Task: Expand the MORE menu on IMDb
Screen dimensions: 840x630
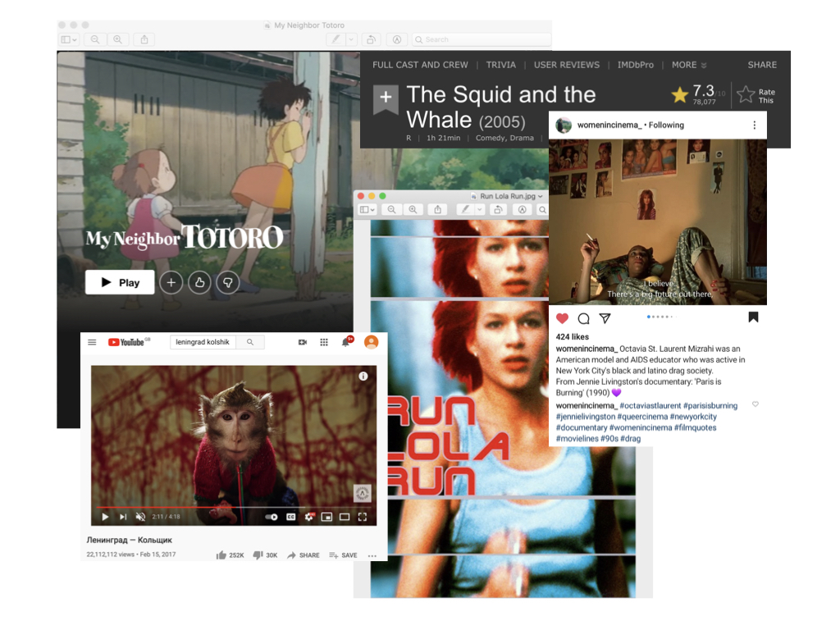Action: [x=689, y=65]
